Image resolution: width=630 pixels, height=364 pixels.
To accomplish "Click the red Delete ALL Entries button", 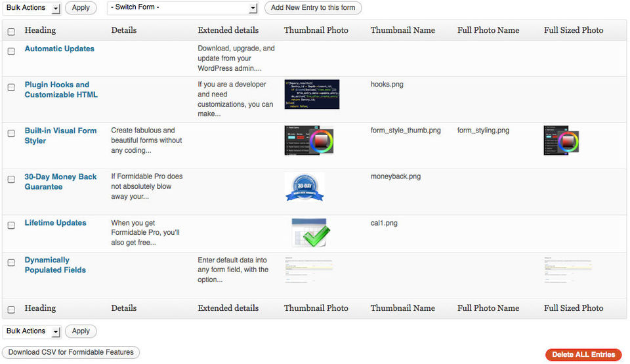I will pos(583,354).
